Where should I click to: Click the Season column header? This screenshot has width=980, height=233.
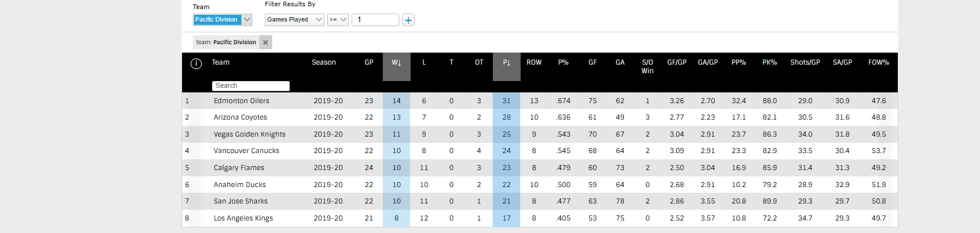coord(324,62)
